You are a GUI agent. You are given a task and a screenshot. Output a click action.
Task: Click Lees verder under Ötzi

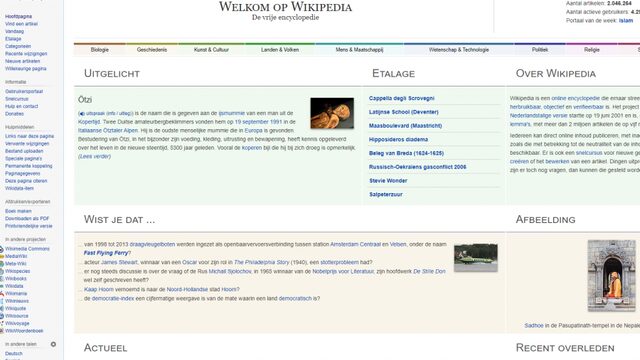[x=94, y=156]
